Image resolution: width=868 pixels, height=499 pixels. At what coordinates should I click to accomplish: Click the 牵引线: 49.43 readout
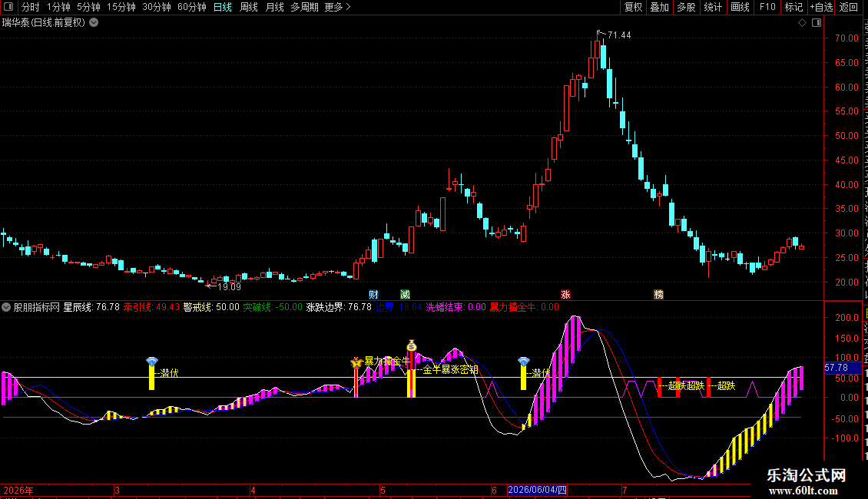(151, 307)
